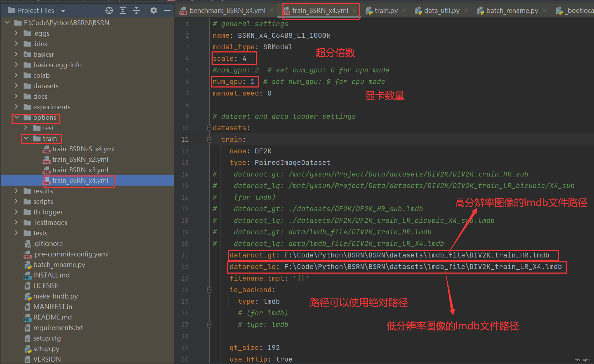Click the Collapse All icon in project toolbar

coord(136,10)
